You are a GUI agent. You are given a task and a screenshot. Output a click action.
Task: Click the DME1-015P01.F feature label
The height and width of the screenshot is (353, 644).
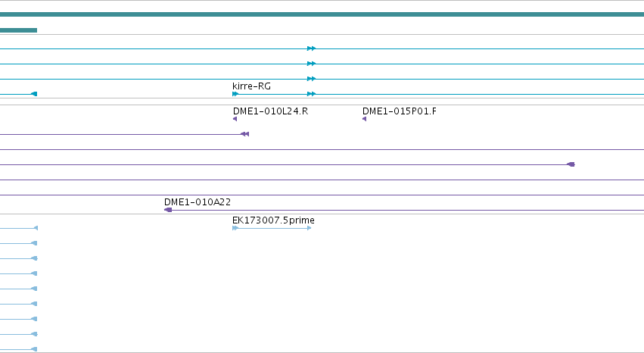point(400,111)
